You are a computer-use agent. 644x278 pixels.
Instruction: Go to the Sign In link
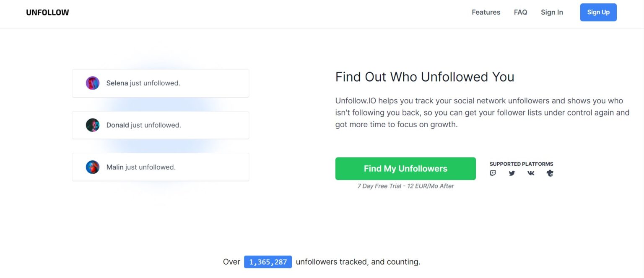[552, 12]
